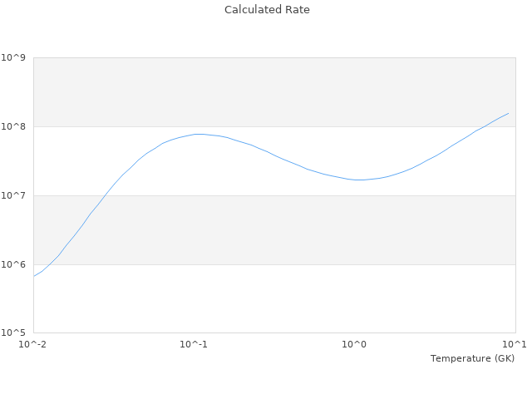Click the curve's local minimum near 10^0
This screenshot has height=399, width=532.
click(x=359, y=180)
